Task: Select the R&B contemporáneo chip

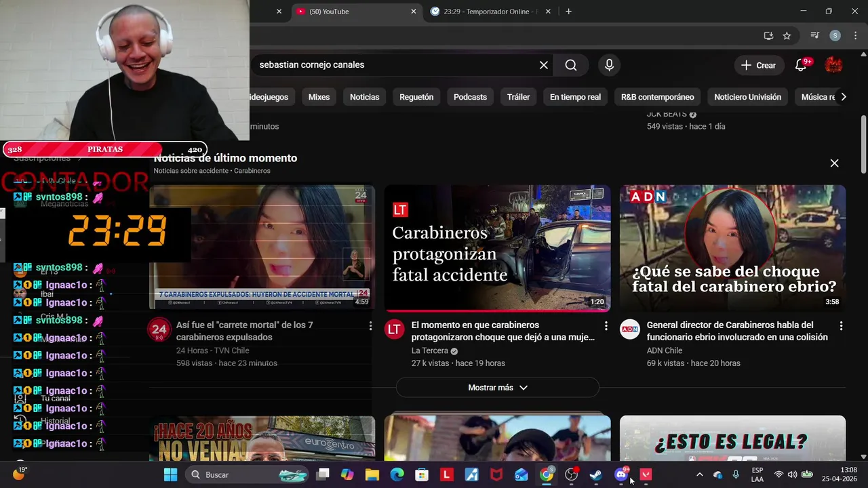Action: pos(657,97)
